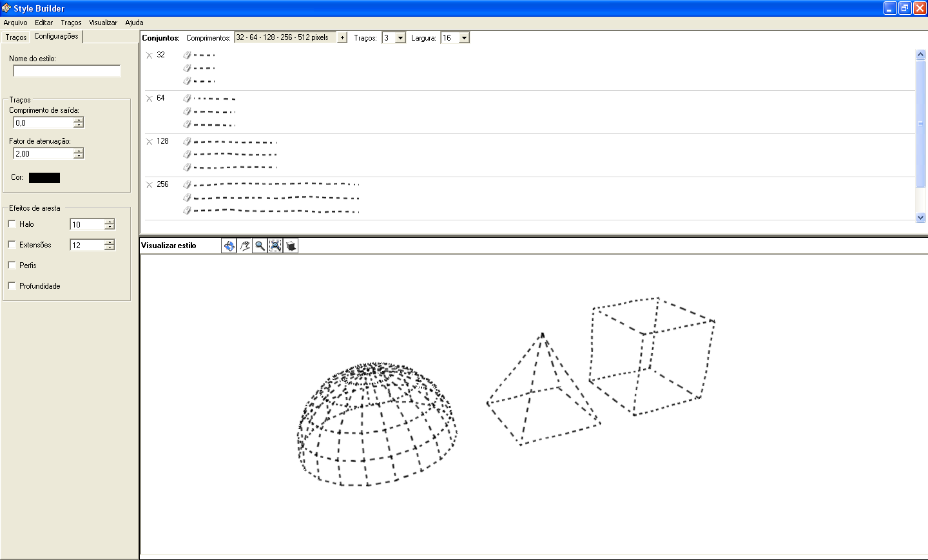Click the pyramid model in preview
This screenshot has width=928, height=560.
click(543, 389)
